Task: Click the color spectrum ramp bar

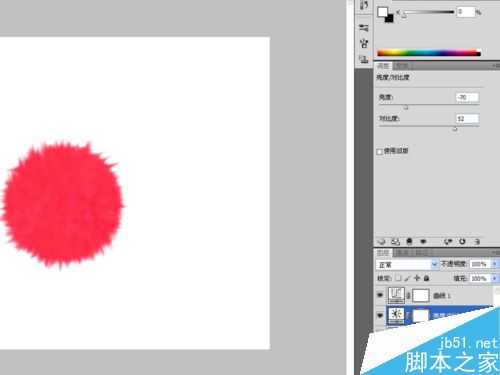Action: [x=429, y=53]
